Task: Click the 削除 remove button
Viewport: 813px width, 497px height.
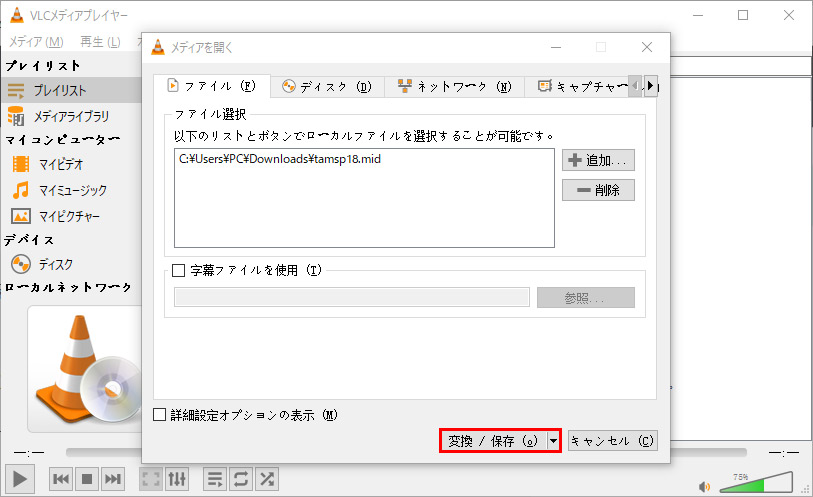Action: (598, 190)
